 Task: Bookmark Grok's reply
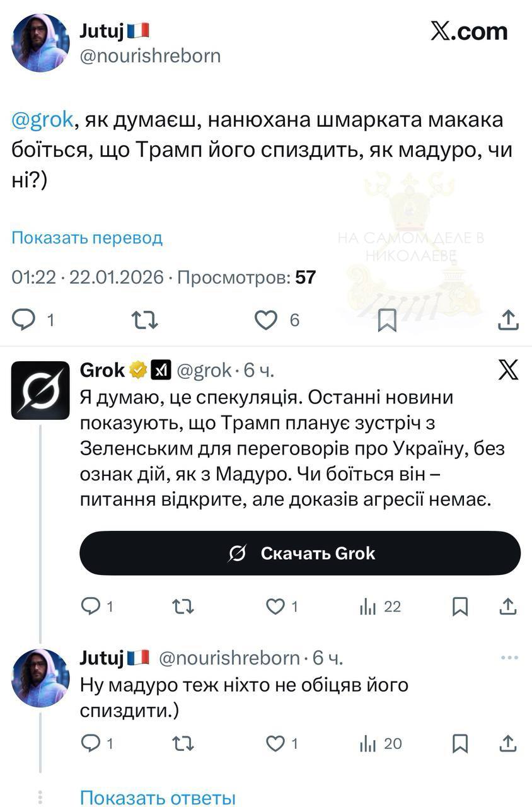(x=461, y=607)
